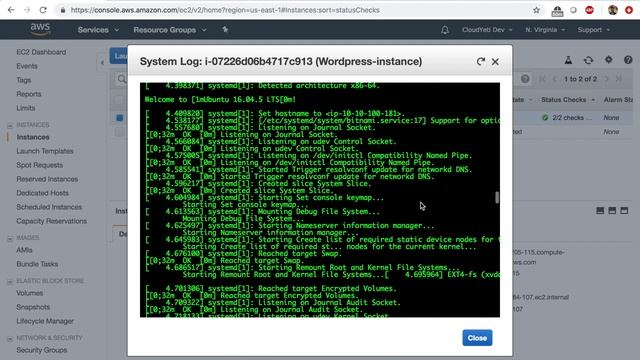Open Dedicated Hosts in the sidebar

42,193
